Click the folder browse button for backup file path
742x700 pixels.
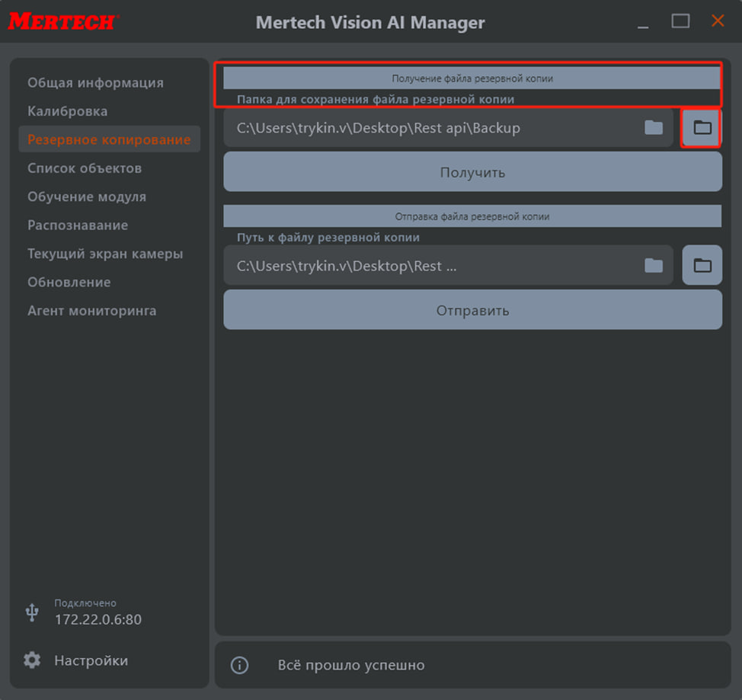click(x=702, y=265)
